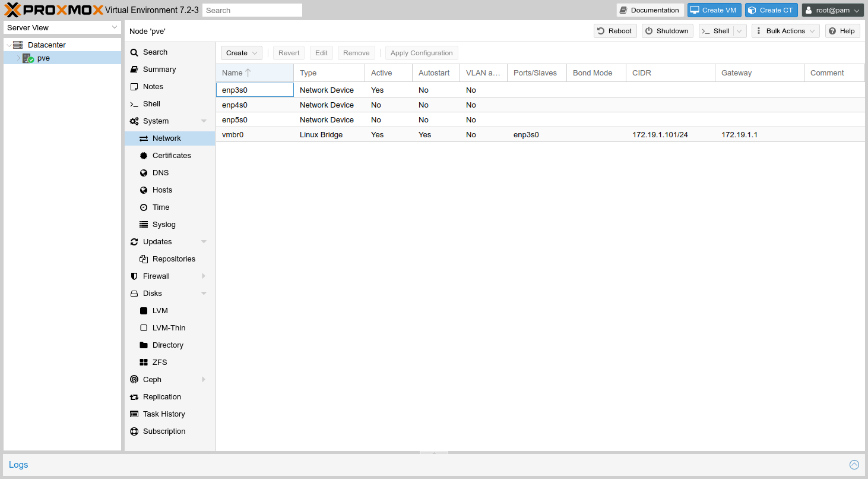The height and width of the screenshot is (479, 868).
Task: Open the Ceph section in sidebar
Action: point(152,380)
